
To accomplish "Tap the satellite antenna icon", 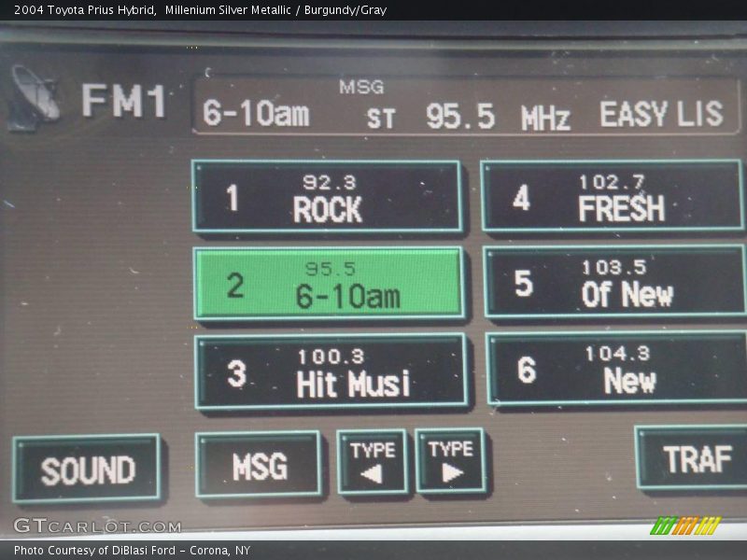I will pos(34,98).
